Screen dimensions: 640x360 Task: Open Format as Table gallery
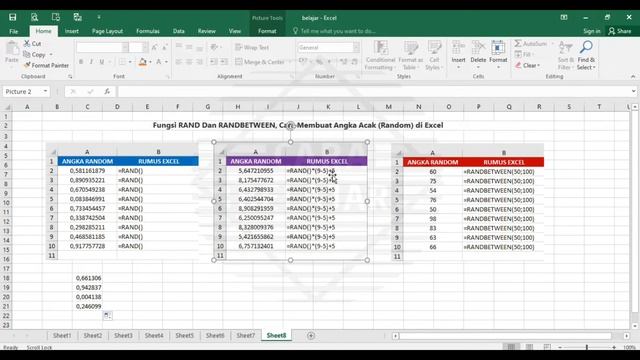coord(411,56)
